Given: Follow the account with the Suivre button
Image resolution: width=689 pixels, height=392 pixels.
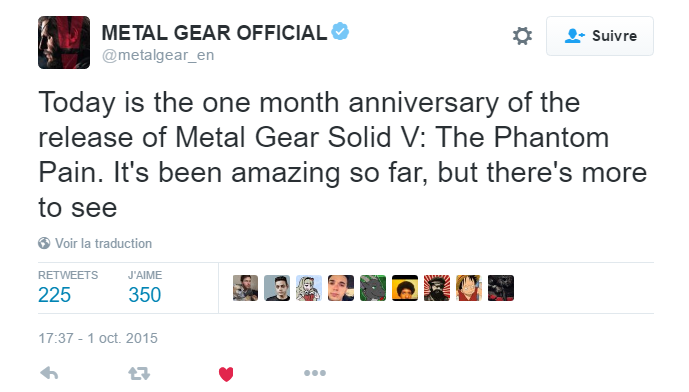Looking at the screenshot, I should point(600,36).
